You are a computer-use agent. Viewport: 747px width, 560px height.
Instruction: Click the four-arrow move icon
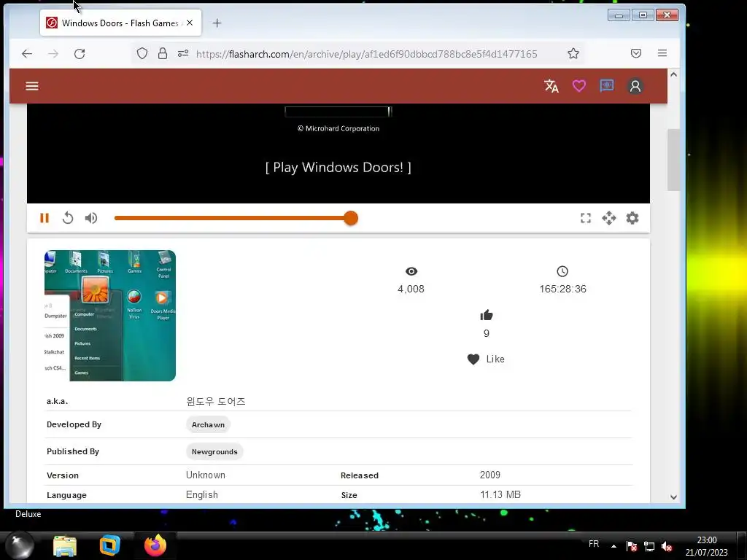coord(609,218)
